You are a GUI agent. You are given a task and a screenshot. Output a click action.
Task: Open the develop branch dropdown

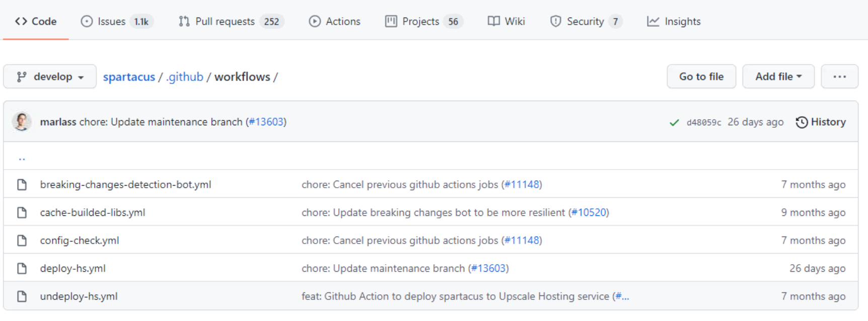point(50,76)
